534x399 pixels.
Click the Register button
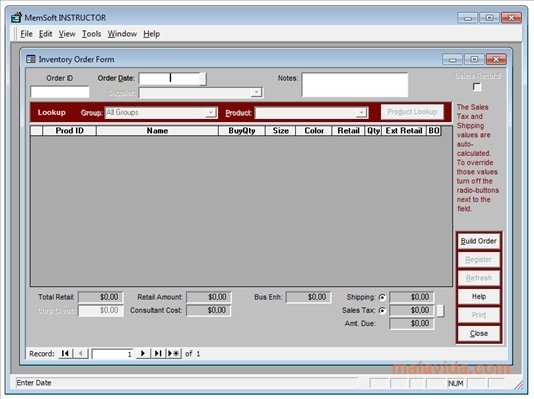pyautogui.click(x=478, y=259)
